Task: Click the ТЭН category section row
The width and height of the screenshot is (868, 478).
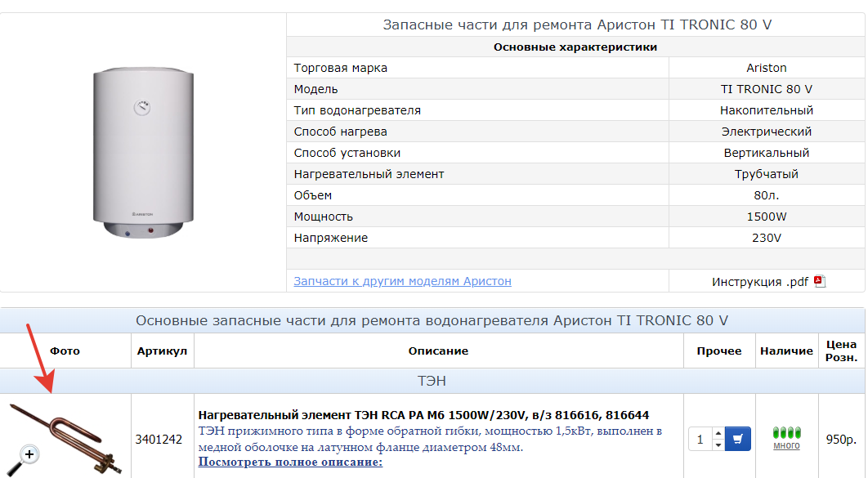Action: pos(432,381)
